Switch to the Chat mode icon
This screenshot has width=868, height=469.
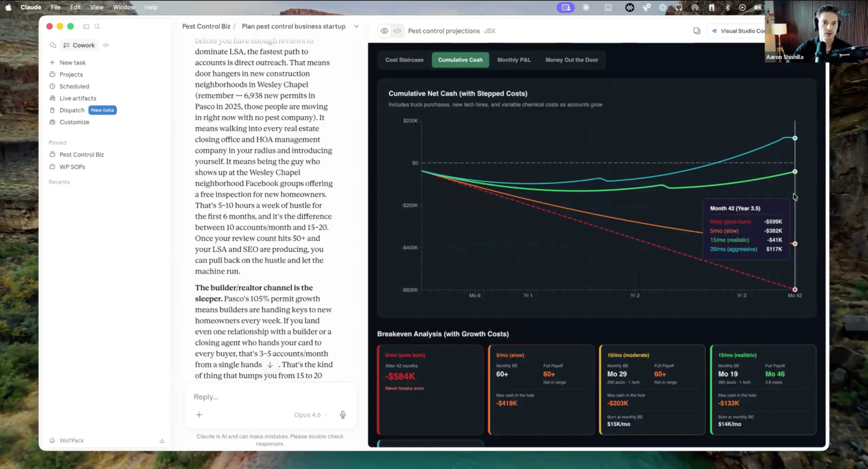53,45
